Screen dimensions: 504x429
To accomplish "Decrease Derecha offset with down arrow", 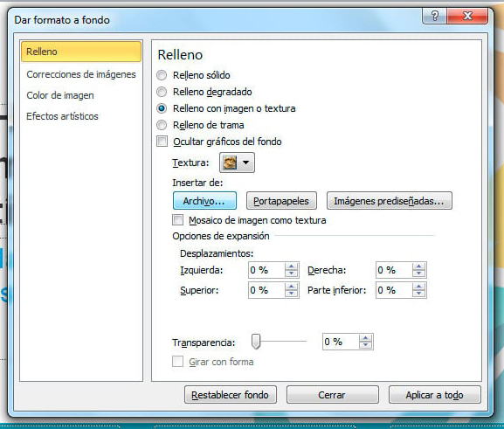I will pyautogui.click(x=418, y=273).
